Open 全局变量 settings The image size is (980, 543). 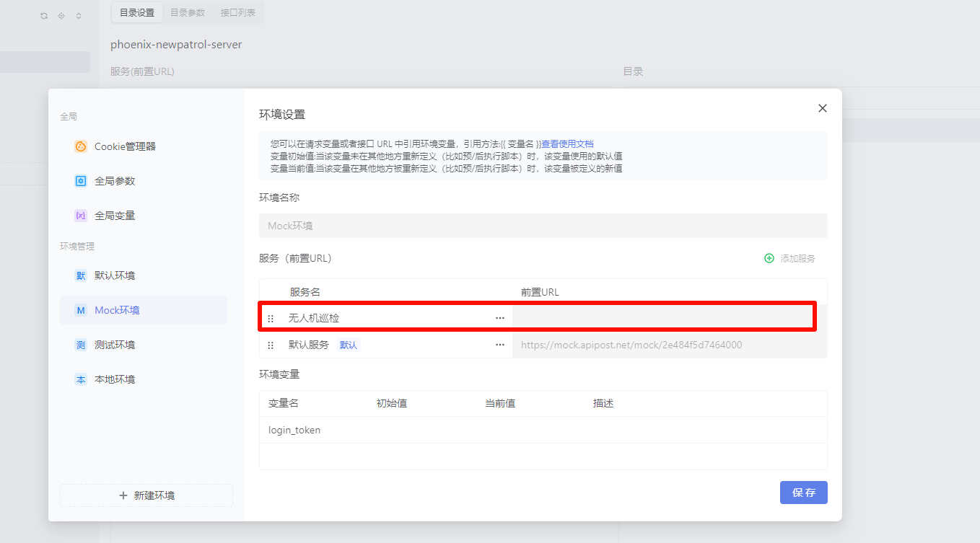coord(144,216)
